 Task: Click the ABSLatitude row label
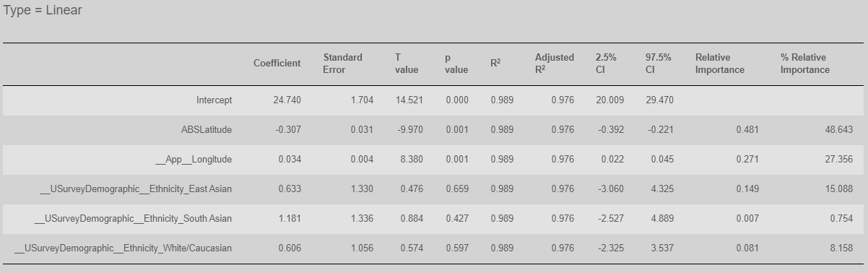207,130
